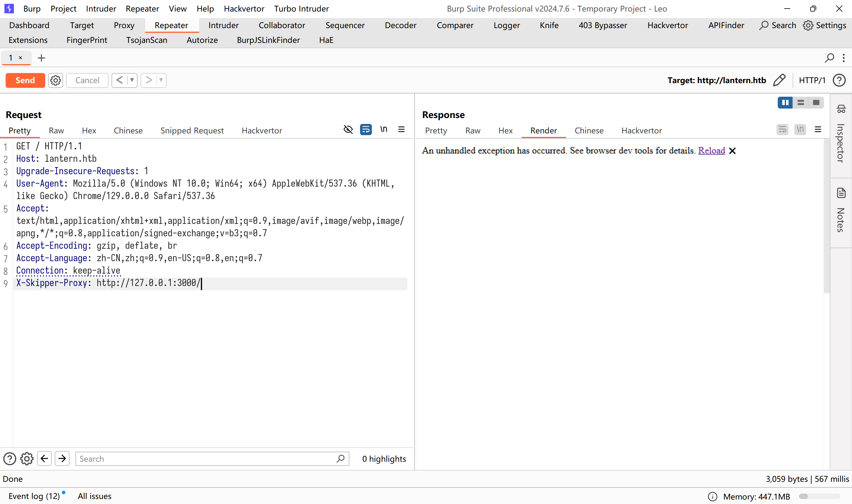Viewport: 852px width, 504px height.
Task: Open the HaE tab
Action: [326, 40]
